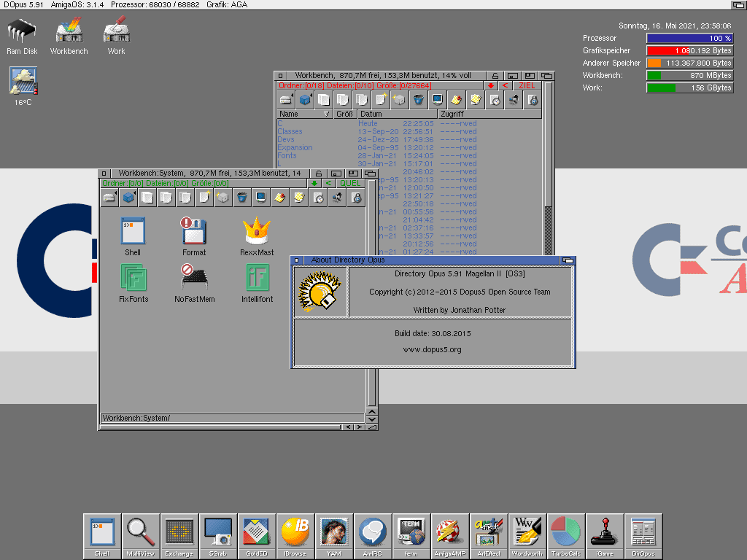The height and width of the screenshot is (560, 747).
Task: Toggle ZIEL destination state in Workbench lister
Action: click(527, 86)
